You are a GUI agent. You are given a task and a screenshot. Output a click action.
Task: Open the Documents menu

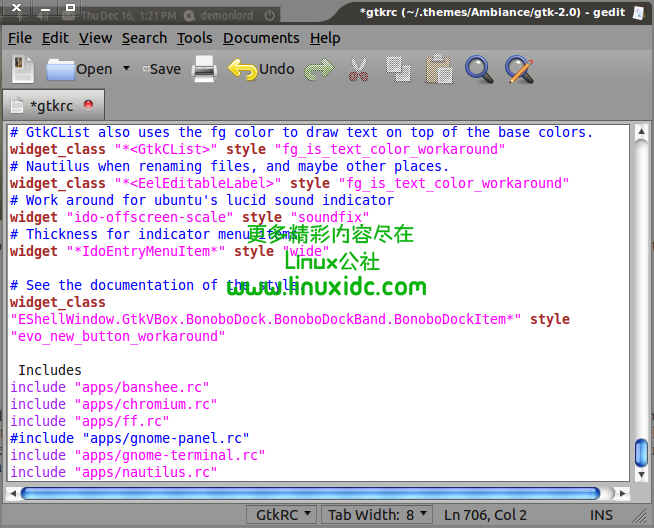tap(261, 38)
